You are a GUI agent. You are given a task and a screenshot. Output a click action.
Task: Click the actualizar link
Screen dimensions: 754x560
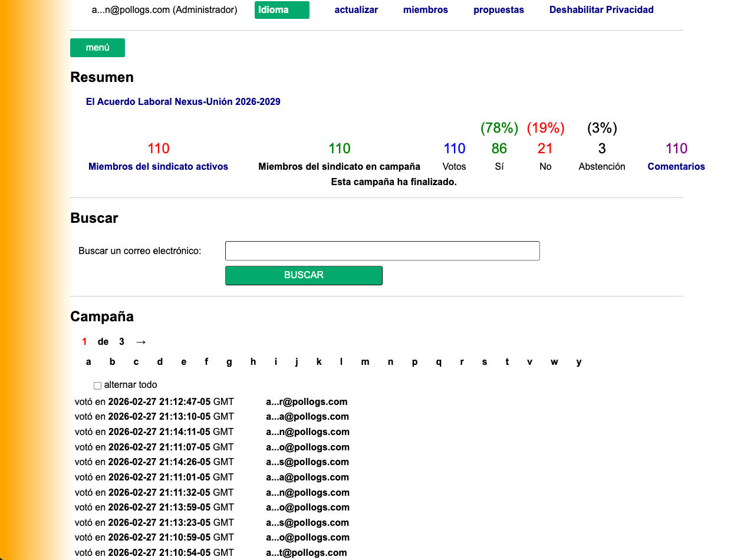click(356, 10)
